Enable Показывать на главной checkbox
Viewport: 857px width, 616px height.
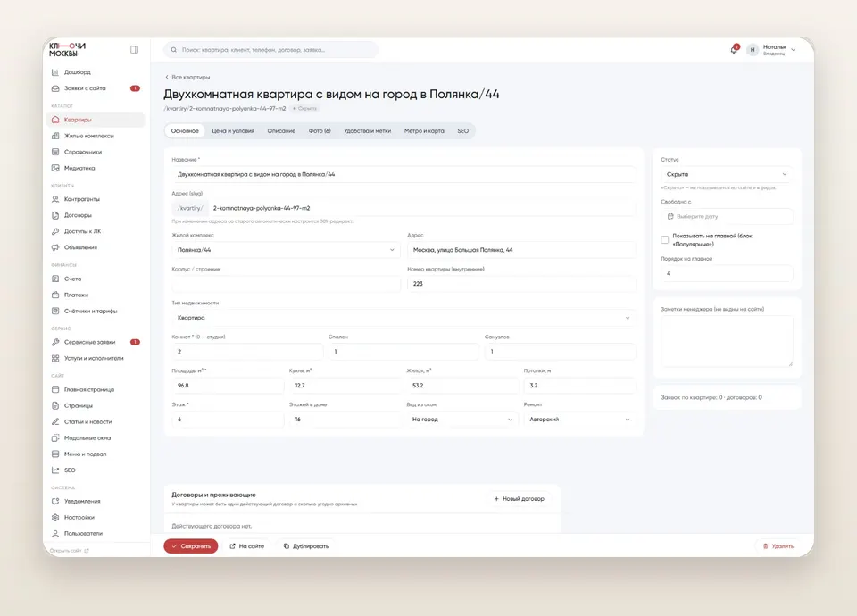664,240
